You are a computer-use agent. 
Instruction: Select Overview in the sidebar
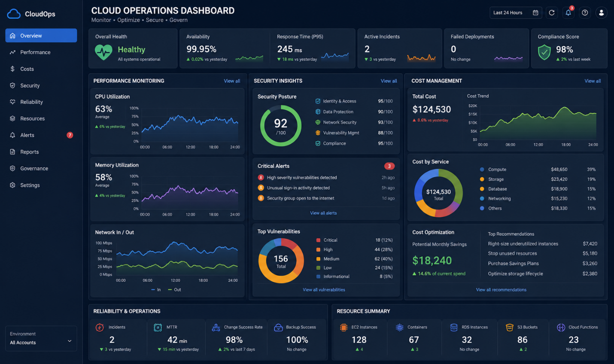41,36
